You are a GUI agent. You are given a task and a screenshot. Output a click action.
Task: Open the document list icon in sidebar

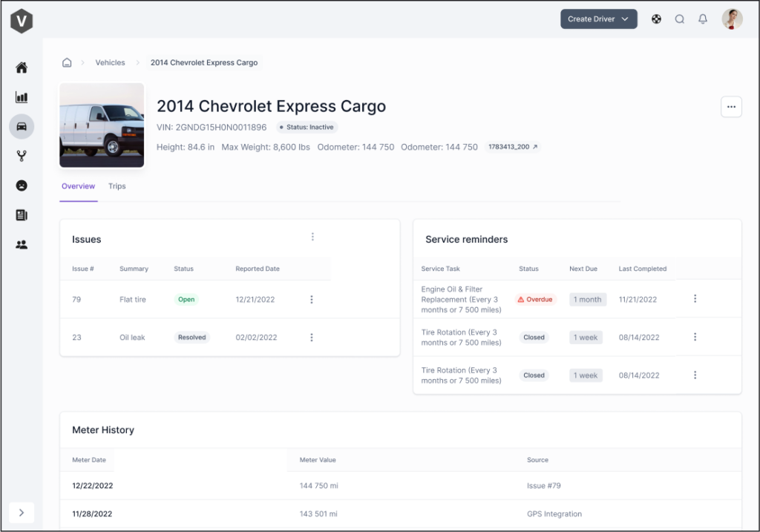pos(22,215)
